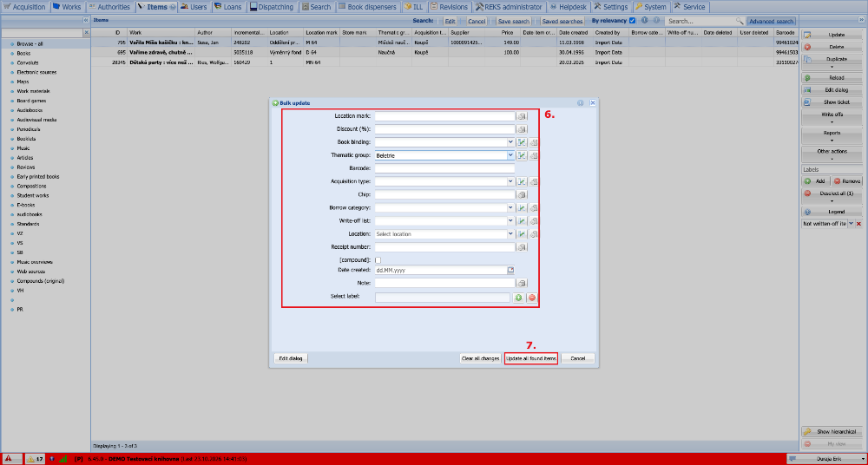Tick the [compound] checkbox
This screenshot has height=465, width=868.
(x=378, y=260)
